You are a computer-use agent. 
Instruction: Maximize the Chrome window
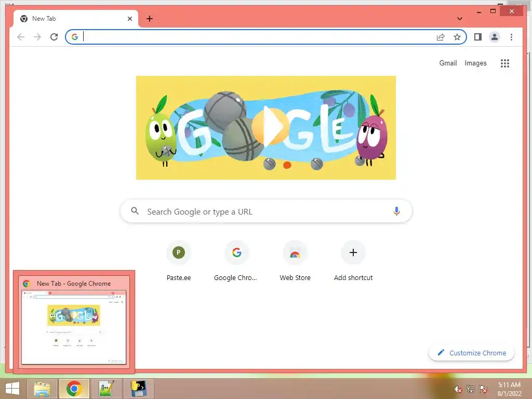(x=493, y=11)
